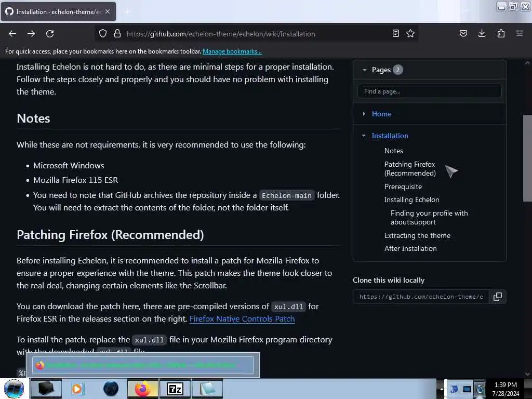Open the tracking protection shield icon
This screenshot has width=532, height=399.
[103, 34]
